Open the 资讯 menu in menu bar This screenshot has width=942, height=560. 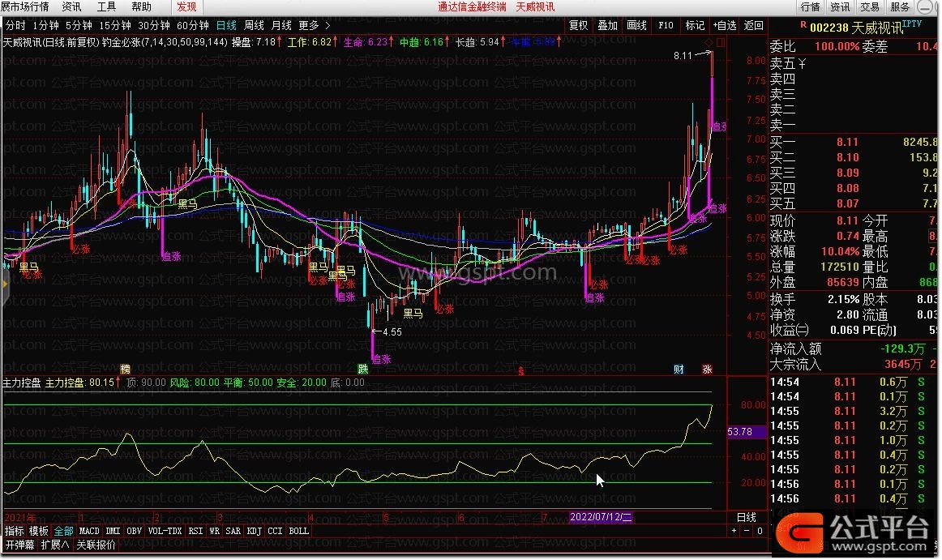pyautogui.click(x=71, y=6)
